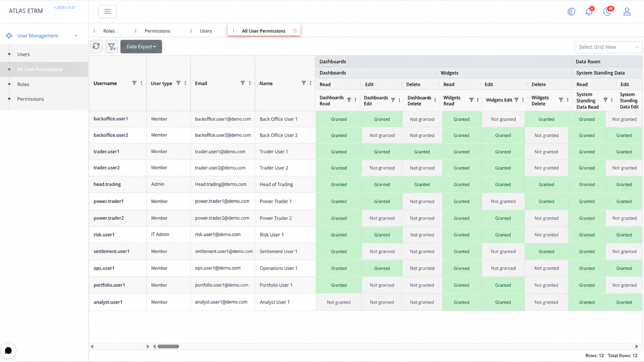Open the filter funnel toolbar button
644x362 pixels.
click(x=112, y=47)
